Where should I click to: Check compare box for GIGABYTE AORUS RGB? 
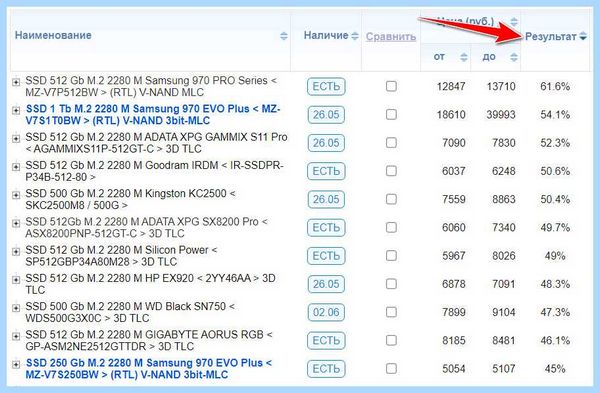point(391,340)
